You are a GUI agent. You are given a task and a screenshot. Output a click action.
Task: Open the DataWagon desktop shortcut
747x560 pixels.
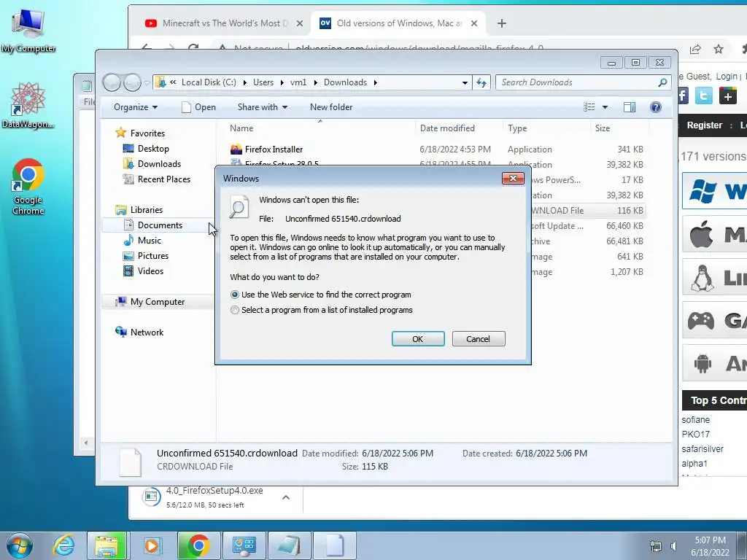click(x=28, y=105)
